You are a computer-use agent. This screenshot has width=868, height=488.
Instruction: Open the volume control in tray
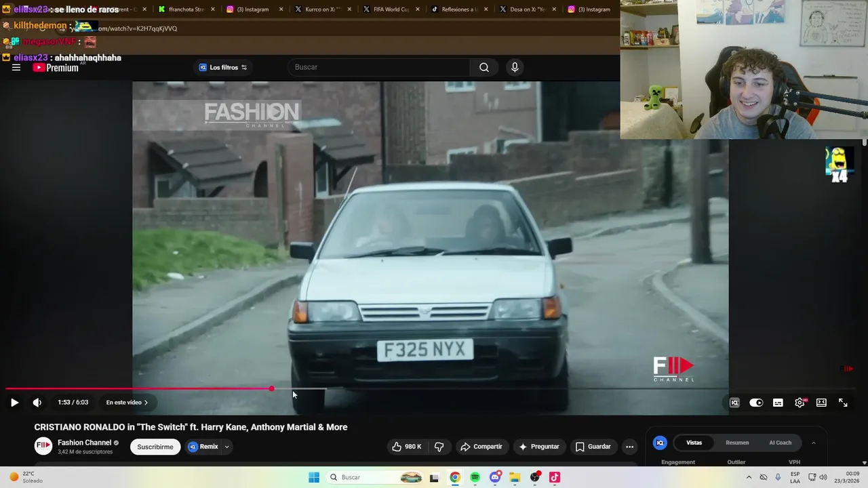[x=823, y=477]
